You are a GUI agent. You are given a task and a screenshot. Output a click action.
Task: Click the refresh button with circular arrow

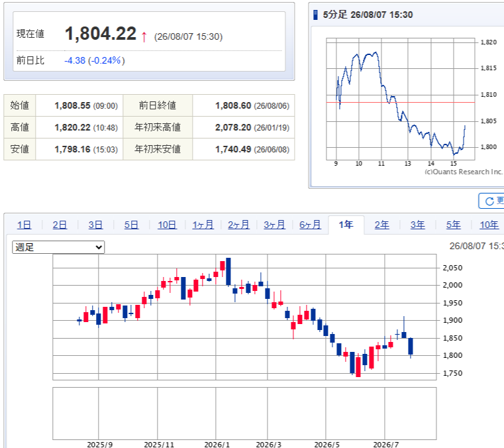coord(491,201)
